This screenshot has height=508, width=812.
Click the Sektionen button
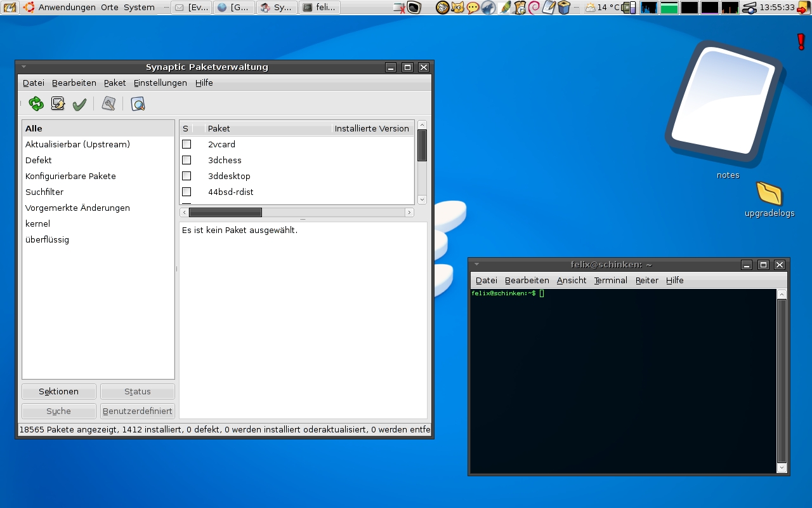59,392
